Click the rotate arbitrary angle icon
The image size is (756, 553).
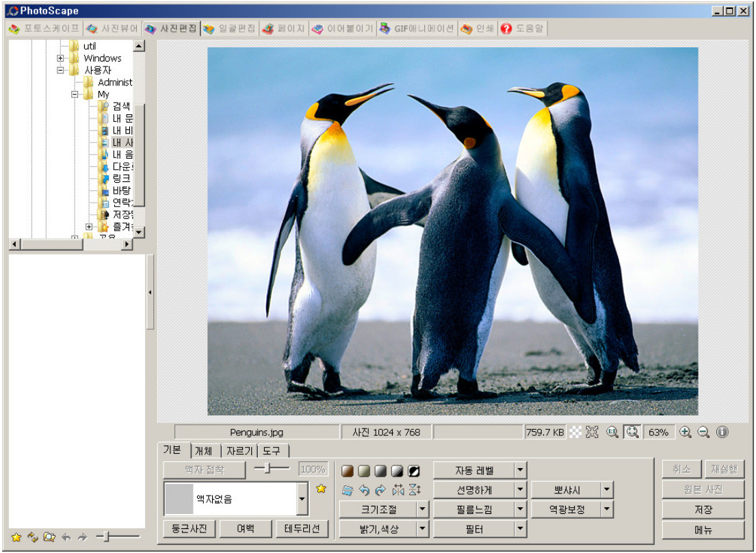(x=347, y=490)
